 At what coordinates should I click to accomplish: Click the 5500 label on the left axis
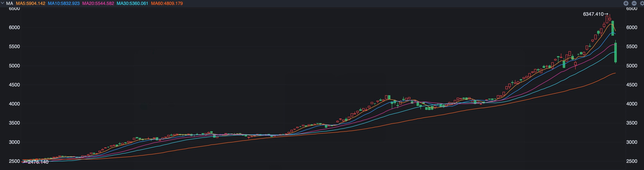pyautogui.click(x=14, y=46)
